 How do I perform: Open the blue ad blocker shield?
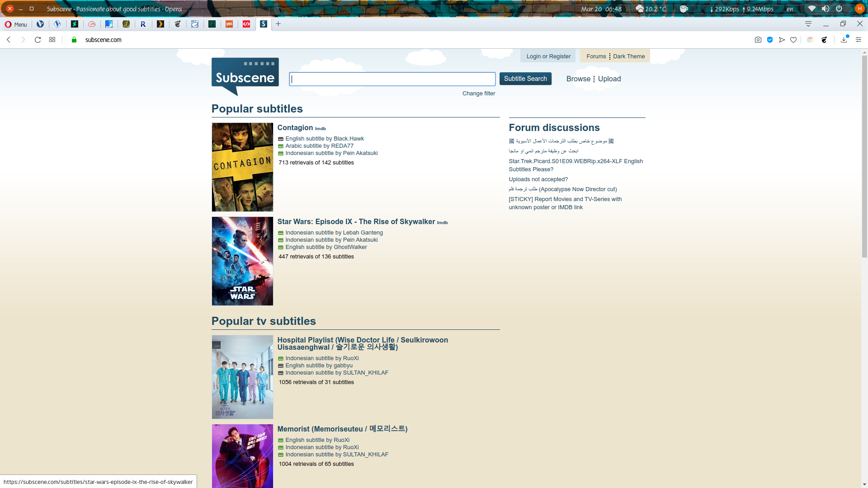(x=770, y=40)
